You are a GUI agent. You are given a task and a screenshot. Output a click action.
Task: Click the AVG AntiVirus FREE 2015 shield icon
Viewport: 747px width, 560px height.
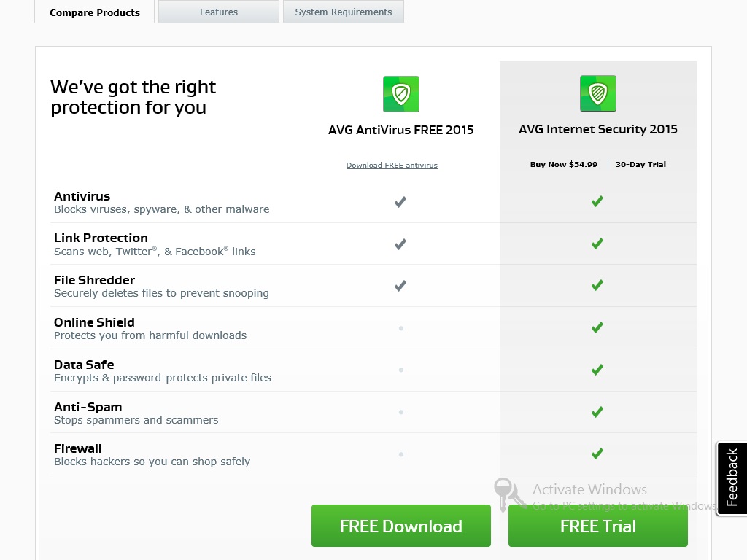tap(400, 94)
